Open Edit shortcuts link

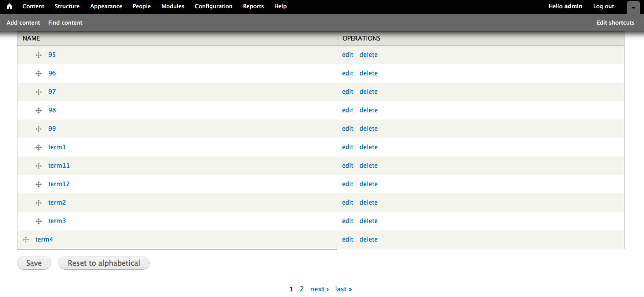pyautogui.click(x=615, y=23)
